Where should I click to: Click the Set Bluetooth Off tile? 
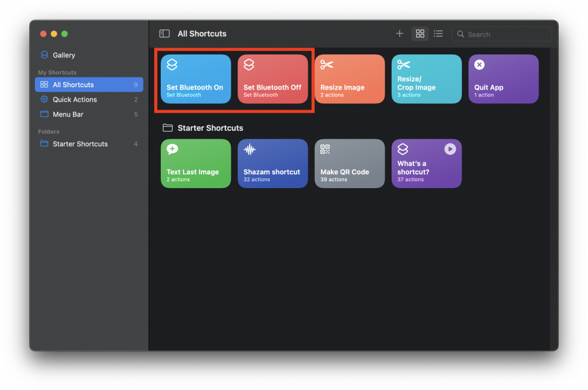click(273, 79)
